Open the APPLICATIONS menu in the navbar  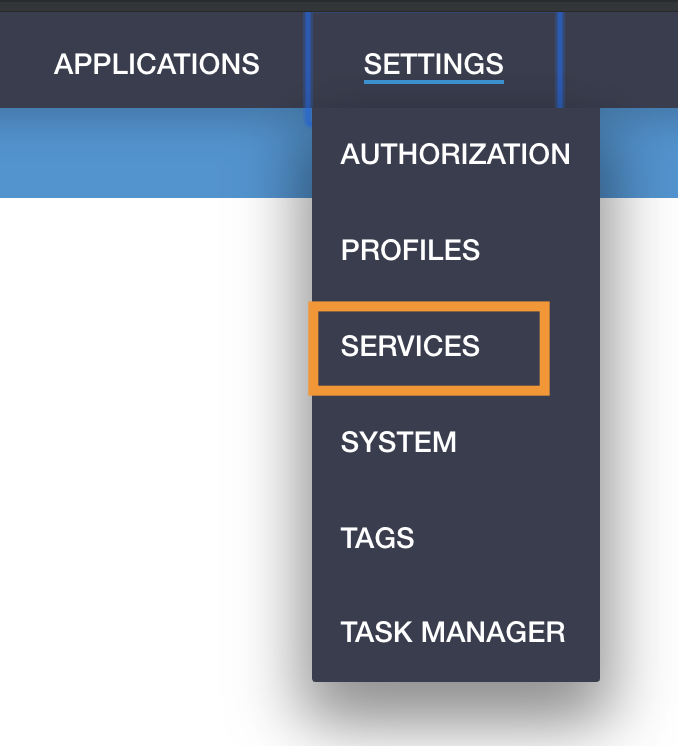coord(157,64)
